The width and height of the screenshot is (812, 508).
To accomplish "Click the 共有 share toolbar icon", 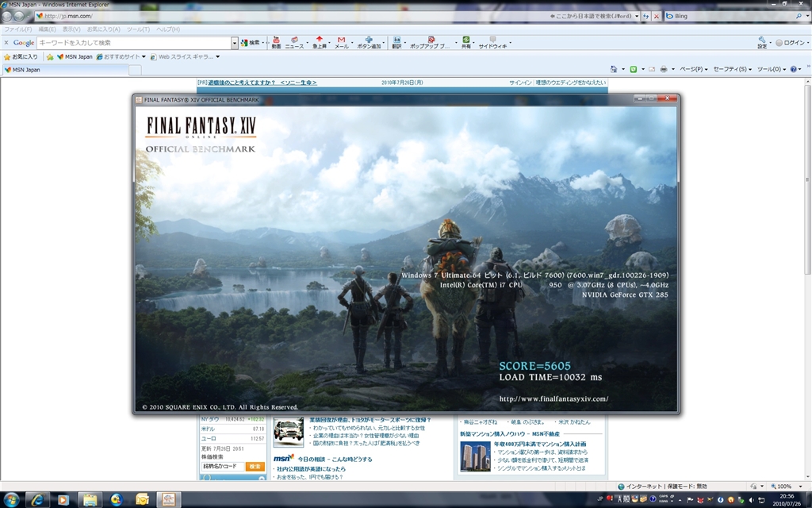I will click(x=466, y=43).
